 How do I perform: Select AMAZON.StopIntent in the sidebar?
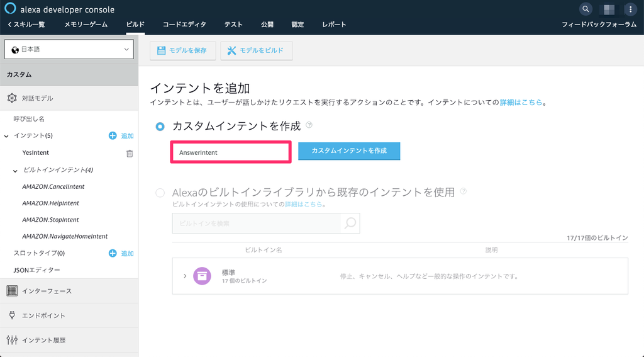(x=50, y=220)
